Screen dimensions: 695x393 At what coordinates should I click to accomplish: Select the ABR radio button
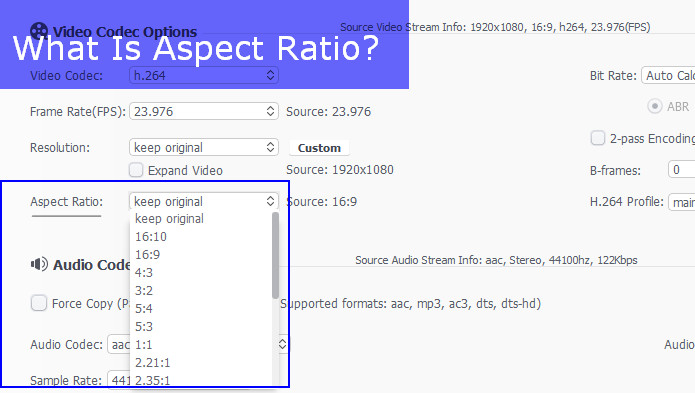pos(655,106)
